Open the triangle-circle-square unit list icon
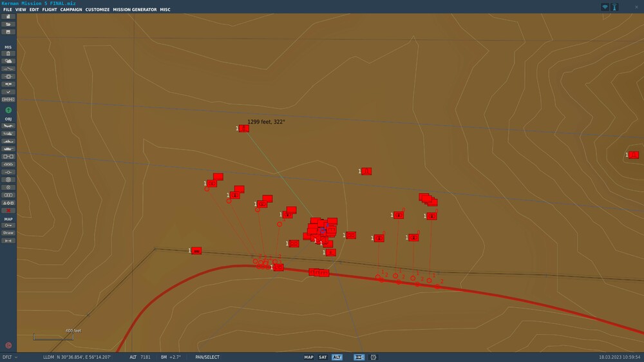Image resolution: width=644 pixels, height=362 pixels. (x=8, y=203)
